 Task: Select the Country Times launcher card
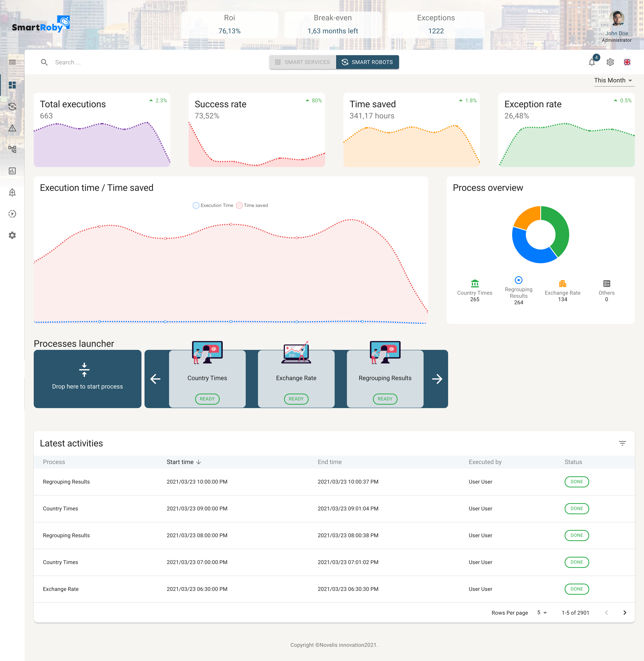207,379
